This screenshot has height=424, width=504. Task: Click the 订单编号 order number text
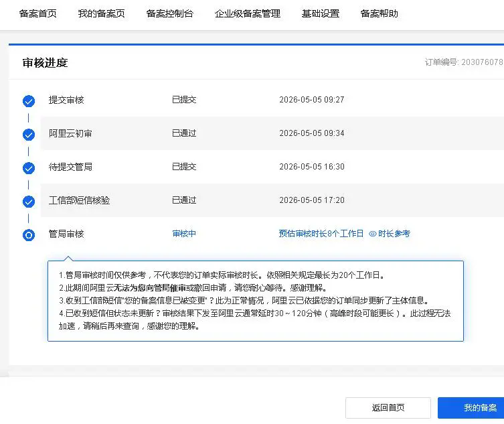point(464,62)
